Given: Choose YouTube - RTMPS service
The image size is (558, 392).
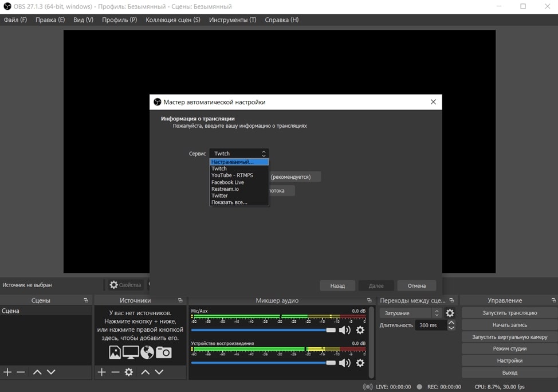Looking at the screenshot, I should coord(239,175).
